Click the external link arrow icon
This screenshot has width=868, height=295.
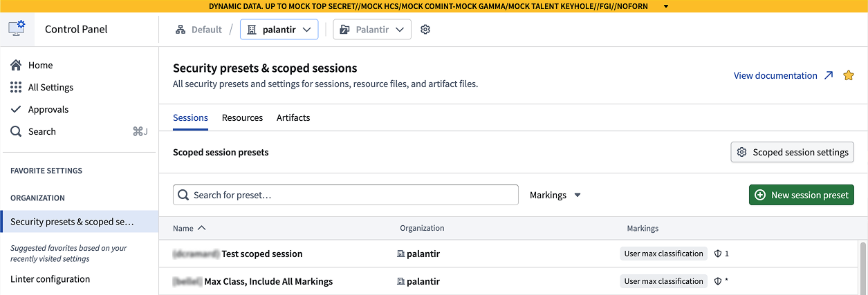(829, 75)
